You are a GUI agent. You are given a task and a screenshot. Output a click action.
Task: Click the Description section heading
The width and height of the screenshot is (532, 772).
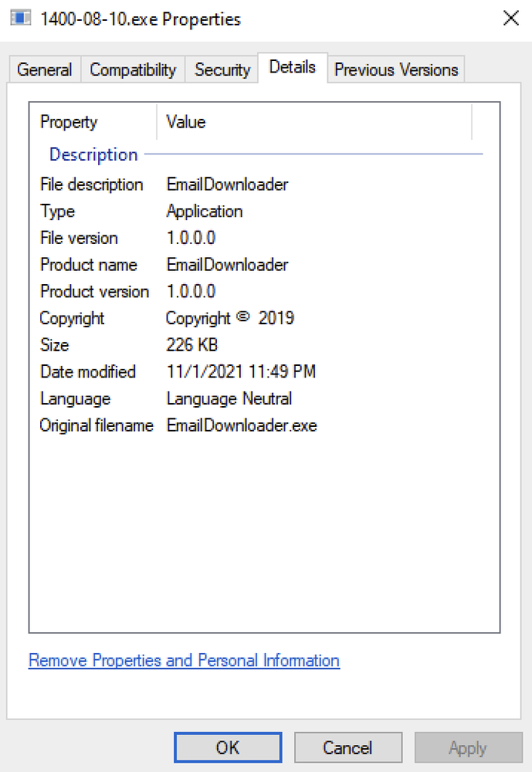tap(93, 154)
